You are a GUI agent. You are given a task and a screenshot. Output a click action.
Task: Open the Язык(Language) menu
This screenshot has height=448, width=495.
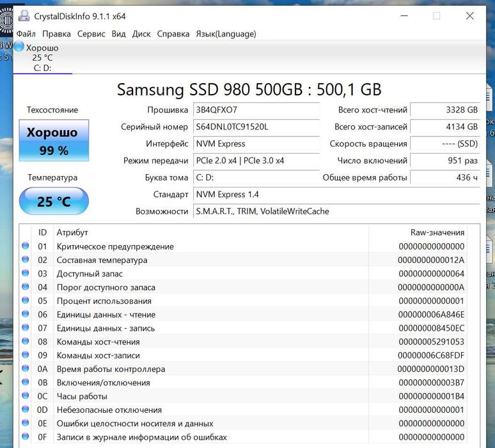tap(226, 34)
